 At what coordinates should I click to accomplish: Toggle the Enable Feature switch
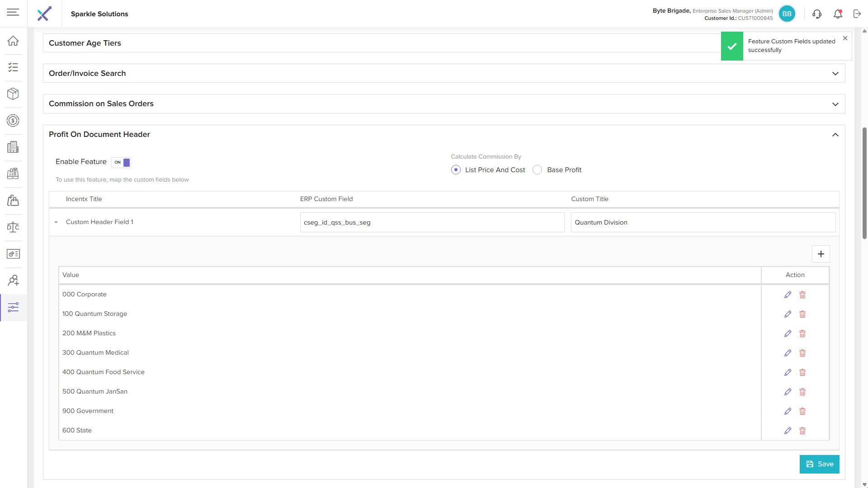[121, 162]
